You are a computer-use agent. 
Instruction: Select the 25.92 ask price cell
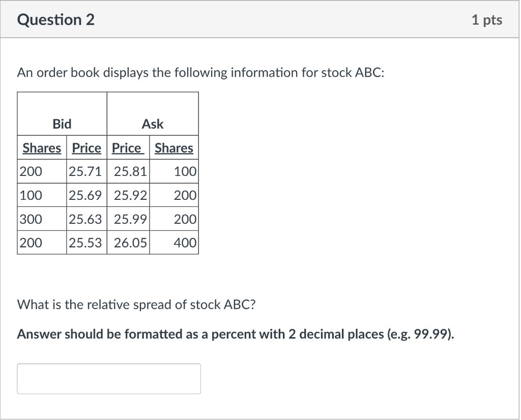(128, 195)
